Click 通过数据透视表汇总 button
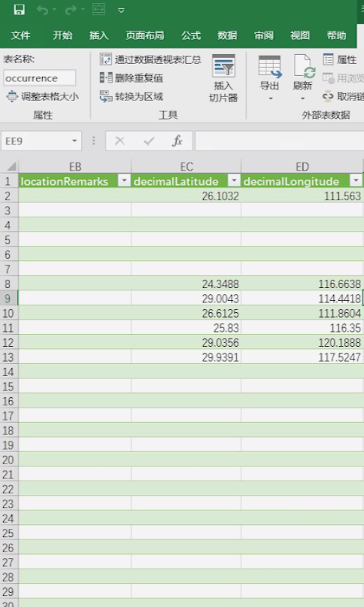The width and height of the screenshot is (364, 607). click(150, 59)
